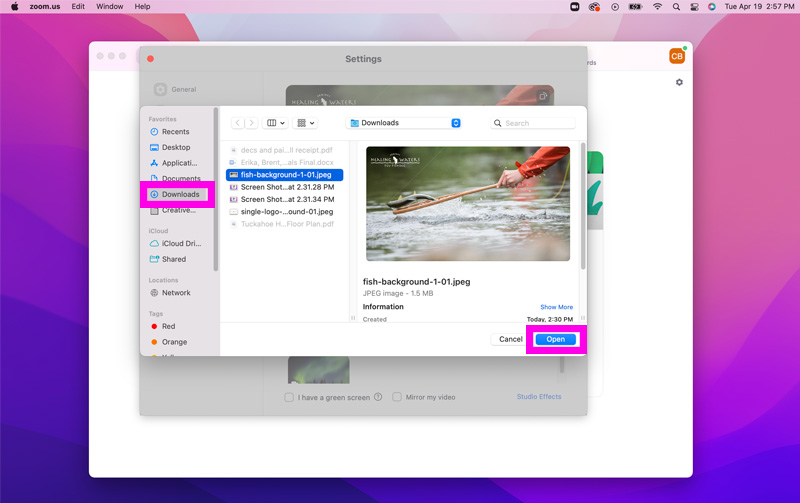The width and height of the screenshot is (800, 503).
Task: Select General in Settings sidebar
Action: click(x=175, y=89)
